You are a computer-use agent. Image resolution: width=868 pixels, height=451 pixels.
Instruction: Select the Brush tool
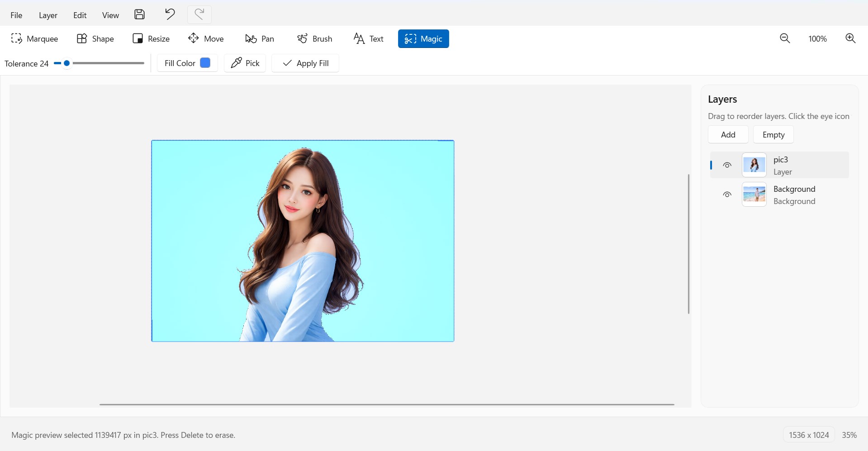tap(315, 38)
